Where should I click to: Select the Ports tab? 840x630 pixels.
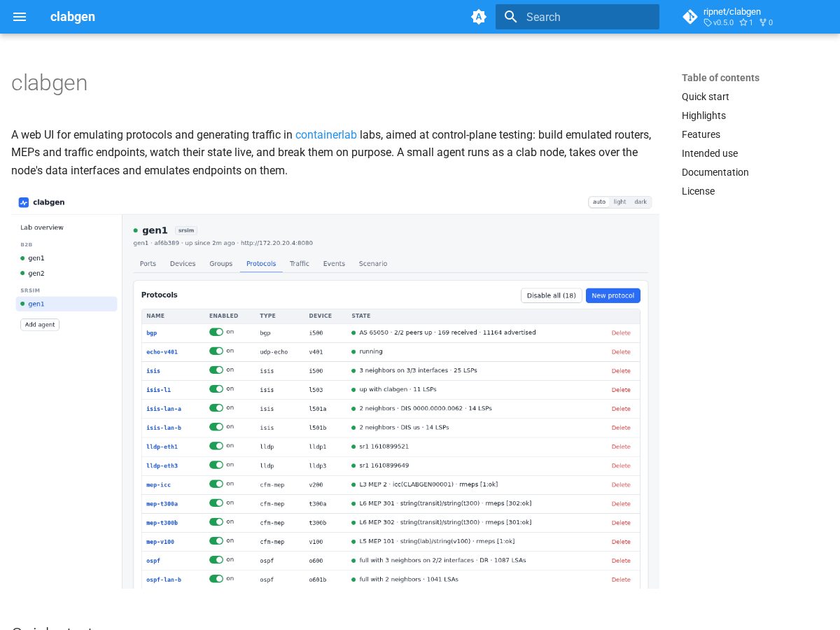point(148,264)
